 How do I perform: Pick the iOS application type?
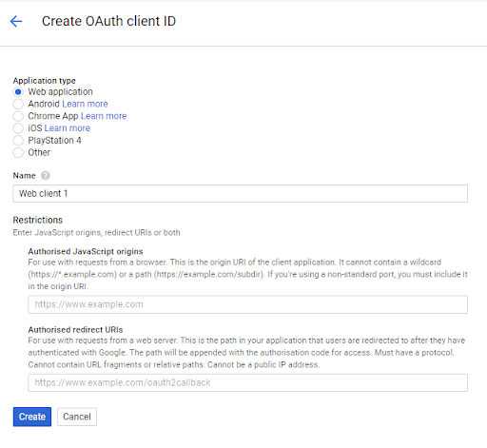[18, 128]
